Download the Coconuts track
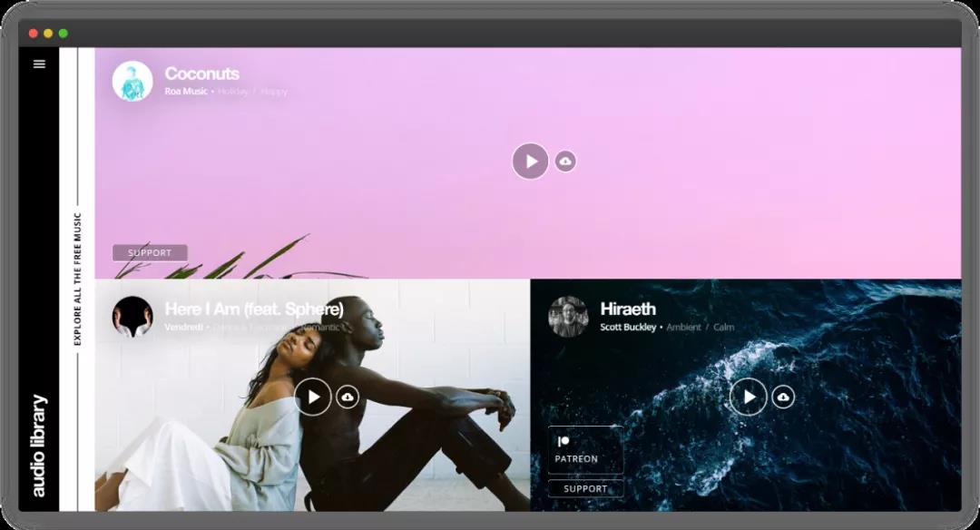This screenshot has height=530, width=980. [565, 162]
